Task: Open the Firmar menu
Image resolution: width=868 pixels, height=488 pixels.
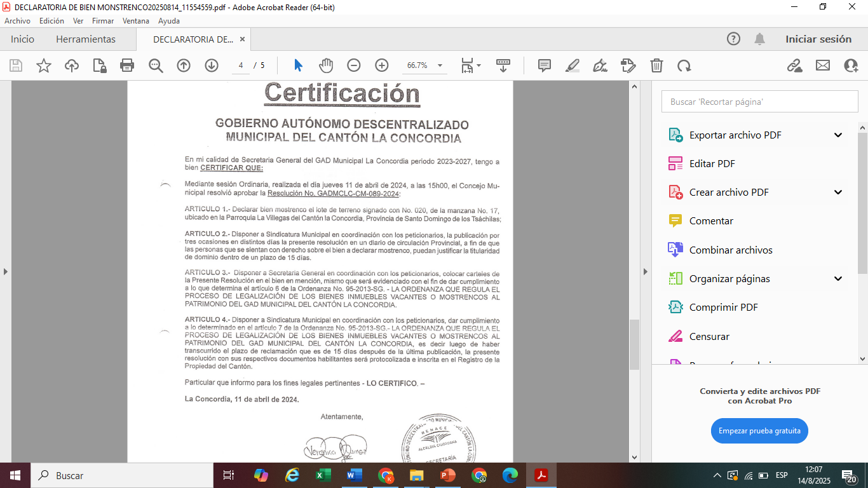Action: point(103,21)
